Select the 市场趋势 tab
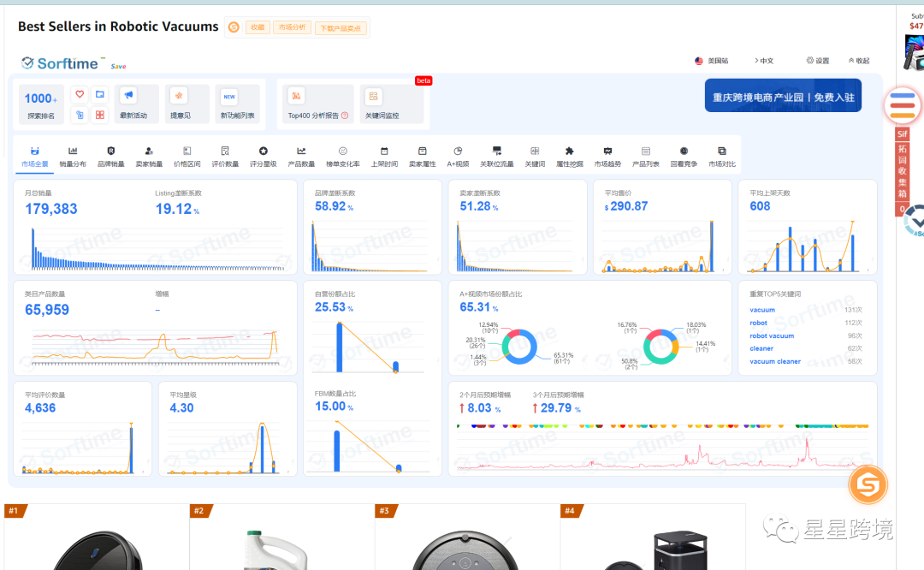 pyautogui.click(x=607, y=157)
